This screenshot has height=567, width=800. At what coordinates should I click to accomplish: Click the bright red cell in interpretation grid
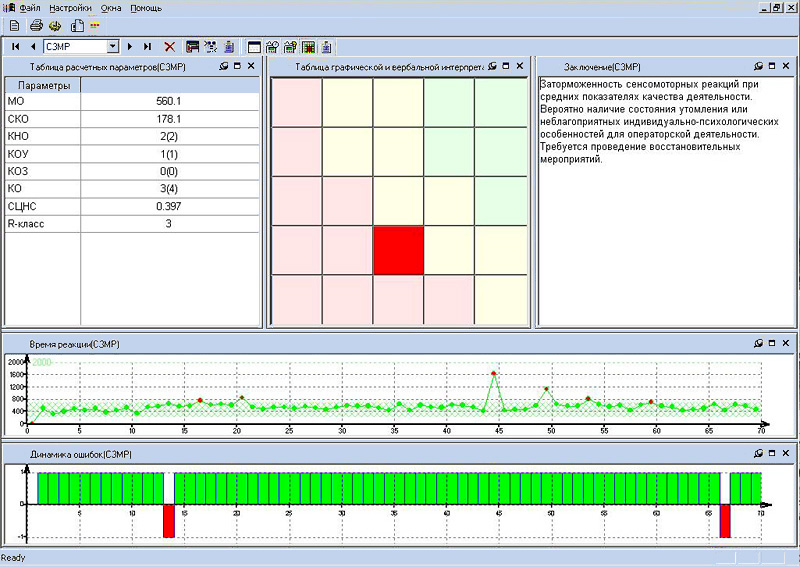(398, 250)
